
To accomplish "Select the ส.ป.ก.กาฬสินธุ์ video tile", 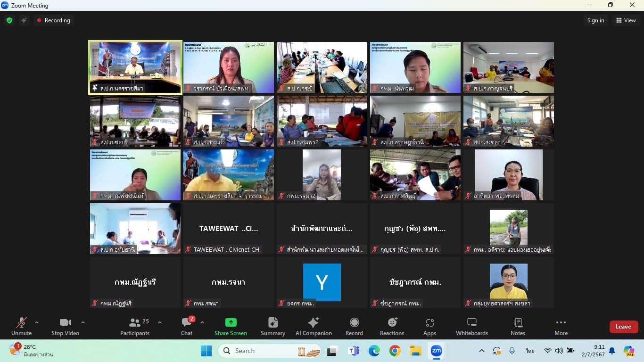I will pos(415,175).
